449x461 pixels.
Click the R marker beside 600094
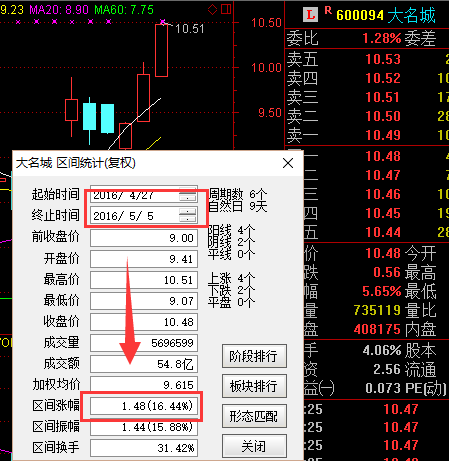pos(328,11)
